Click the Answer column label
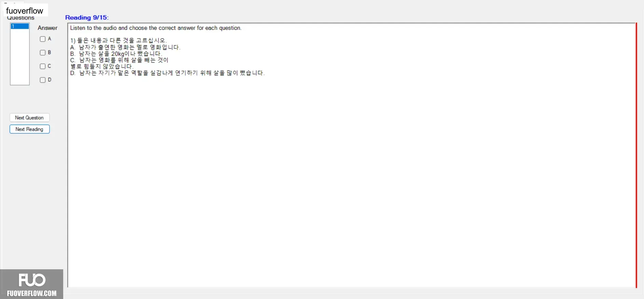 click(47, 28)
